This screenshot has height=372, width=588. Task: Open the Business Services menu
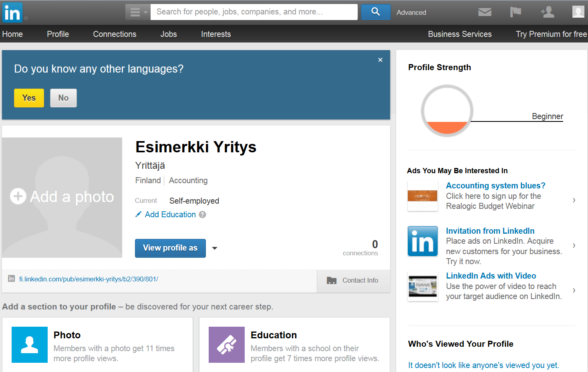click(x=460, y=34)
